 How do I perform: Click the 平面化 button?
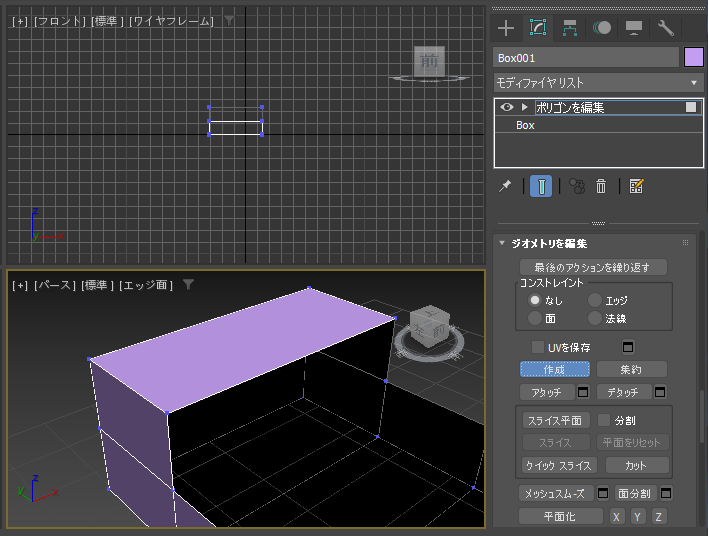tap(560, 516)
